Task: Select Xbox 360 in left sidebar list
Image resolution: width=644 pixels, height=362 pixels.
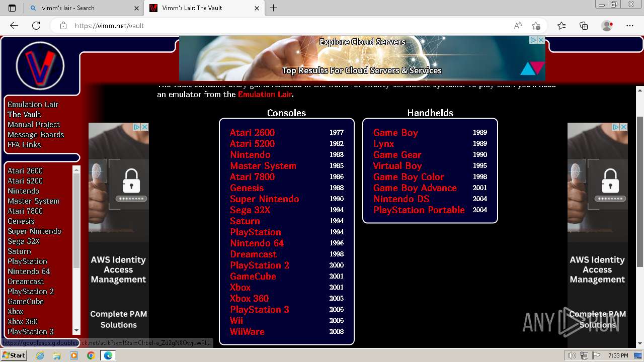Action: pos(23,322)
